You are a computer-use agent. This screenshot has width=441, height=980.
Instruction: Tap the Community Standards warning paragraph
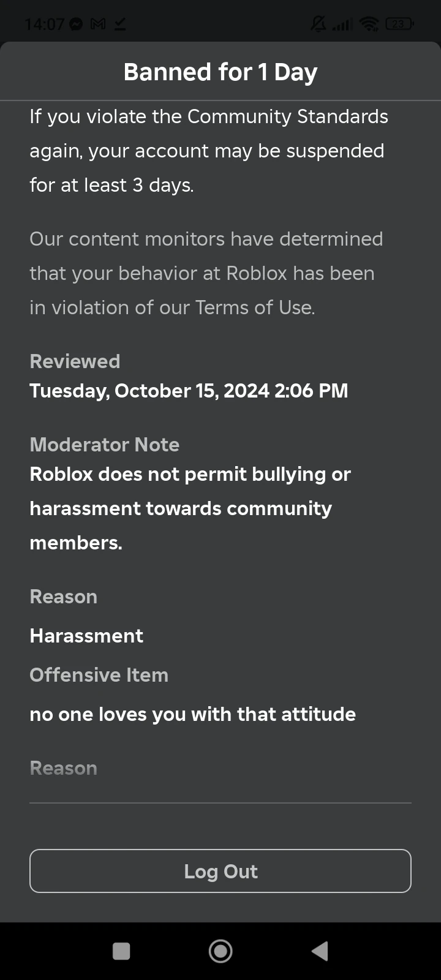coord(208,151)
